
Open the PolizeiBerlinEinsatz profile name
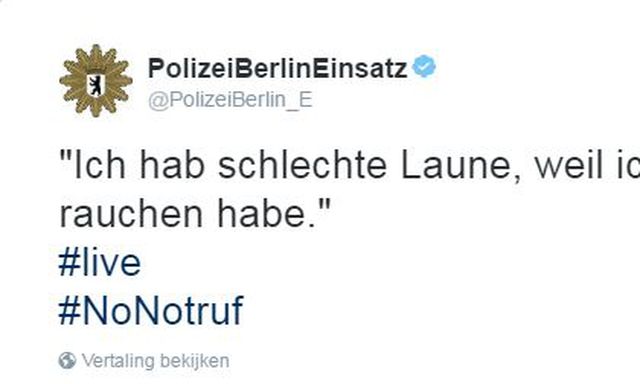pos(278,68)
